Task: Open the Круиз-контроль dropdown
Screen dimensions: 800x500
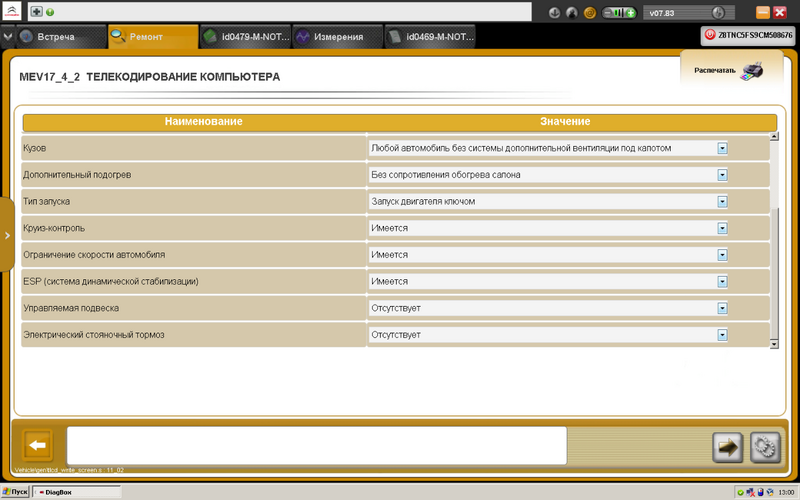Action: (x=721, y=228)
